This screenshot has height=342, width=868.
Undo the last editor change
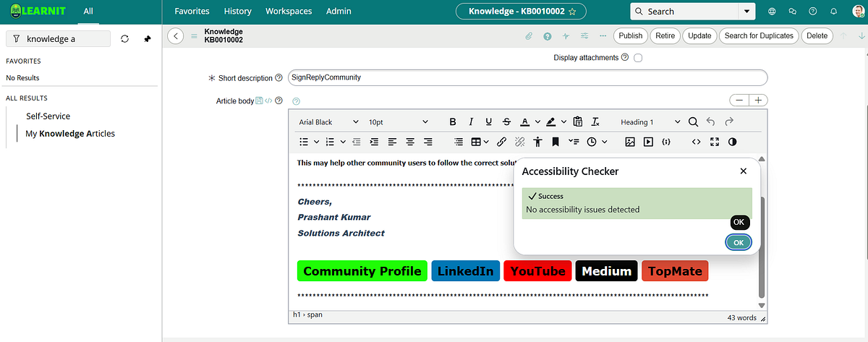pos(710,122)
